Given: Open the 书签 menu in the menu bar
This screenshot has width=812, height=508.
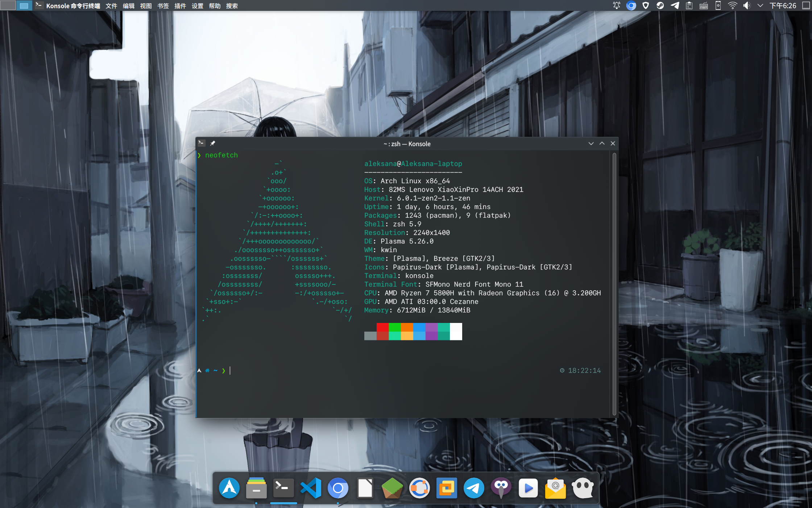Looking at the screenshot, I should click(x=163, y=6).
